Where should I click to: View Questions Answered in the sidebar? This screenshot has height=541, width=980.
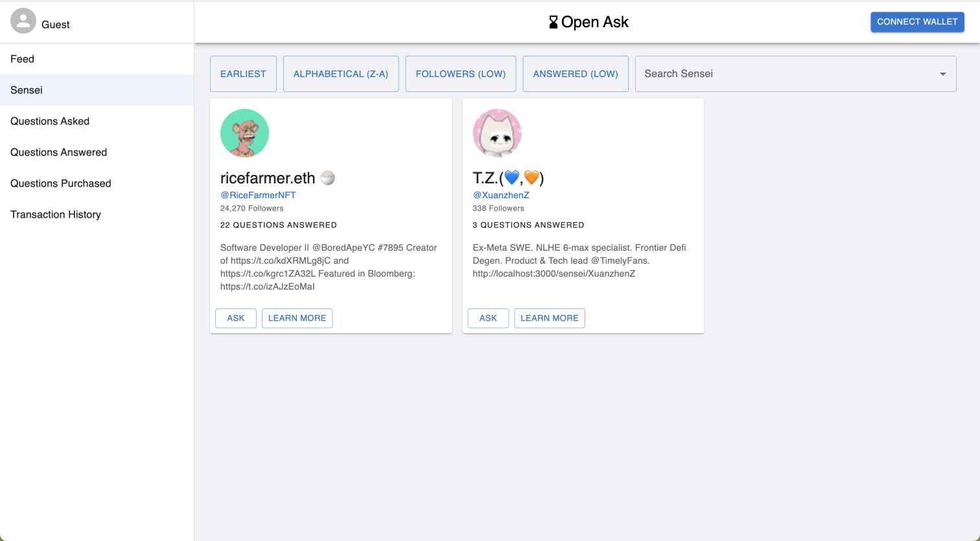58,152
